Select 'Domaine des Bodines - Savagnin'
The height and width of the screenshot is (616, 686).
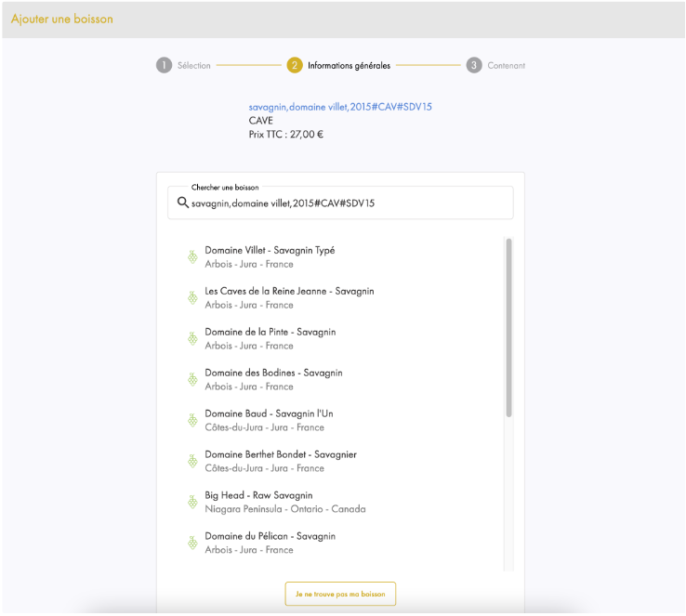point(273,373)
